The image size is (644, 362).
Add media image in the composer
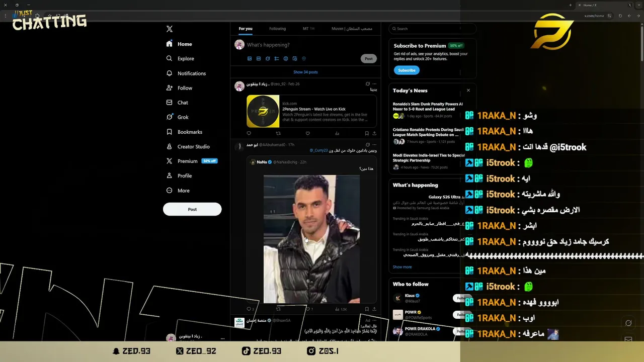coord(250,59)
